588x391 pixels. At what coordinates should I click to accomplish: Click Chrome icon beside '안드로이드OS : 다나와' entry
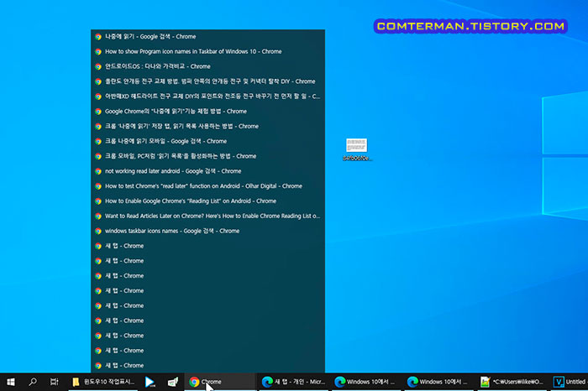point(98,66)
